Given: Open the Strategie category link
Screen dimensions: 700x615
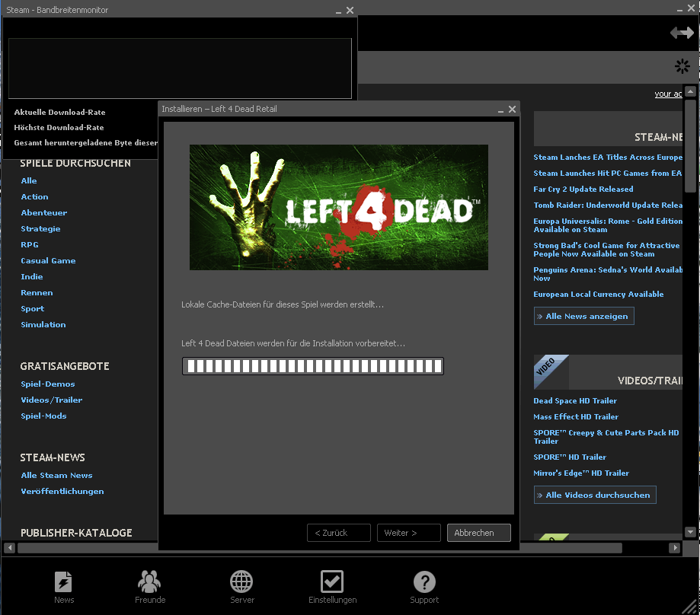Looking at the screenshot, I should coord(40,229).
